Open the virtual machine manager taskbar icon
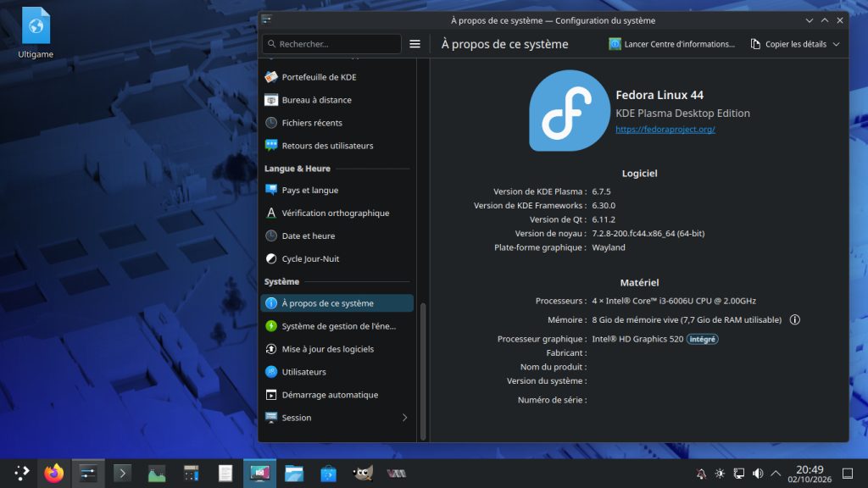Viewport: 868px width, 488px height. 397,473
